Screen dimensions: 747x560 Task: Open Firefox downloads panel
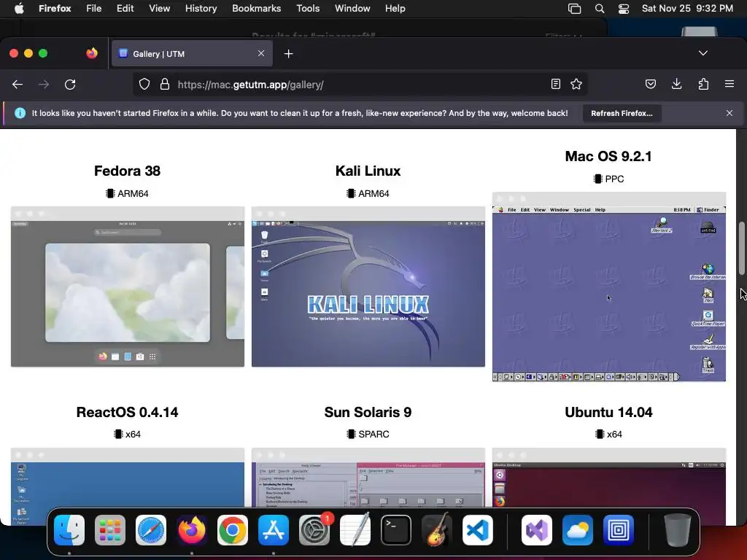click(676, 85)
